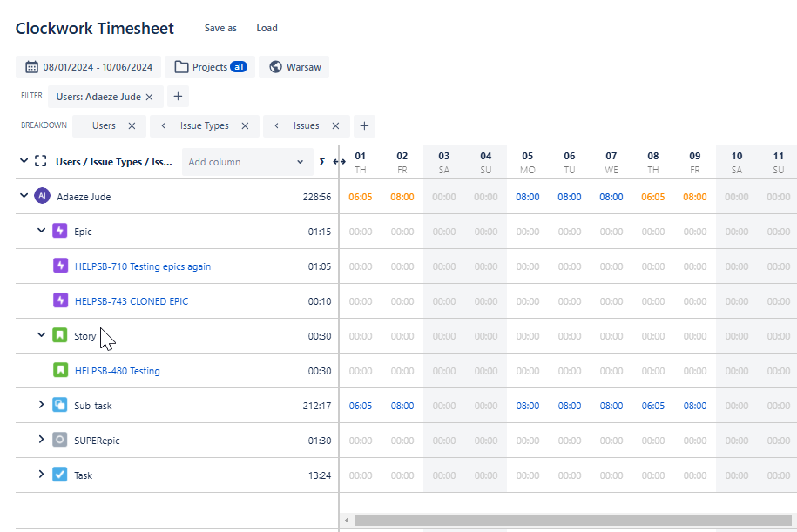Image resolution: width=797 pixels, height=532 pixels.
Task: Click the horizontal scrollbar thumb
Action: [573, 521]
